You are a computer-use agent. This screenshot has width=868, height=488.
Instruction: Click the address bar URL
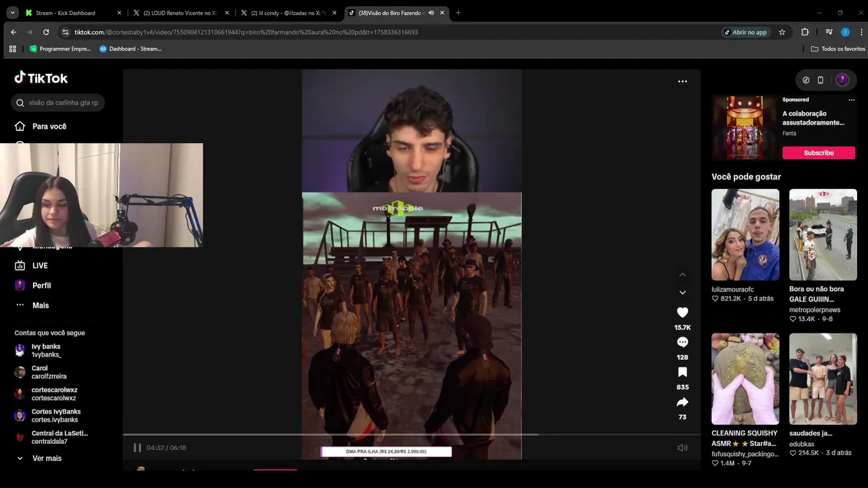click(x=246, y=32)
